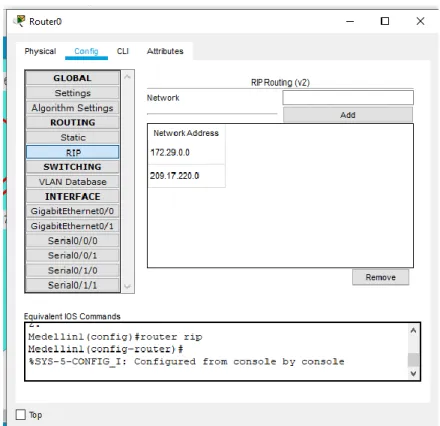Screen dimensions: 440x426
Task: Select RIP routing in sidebar
Action: pos(72,152)
